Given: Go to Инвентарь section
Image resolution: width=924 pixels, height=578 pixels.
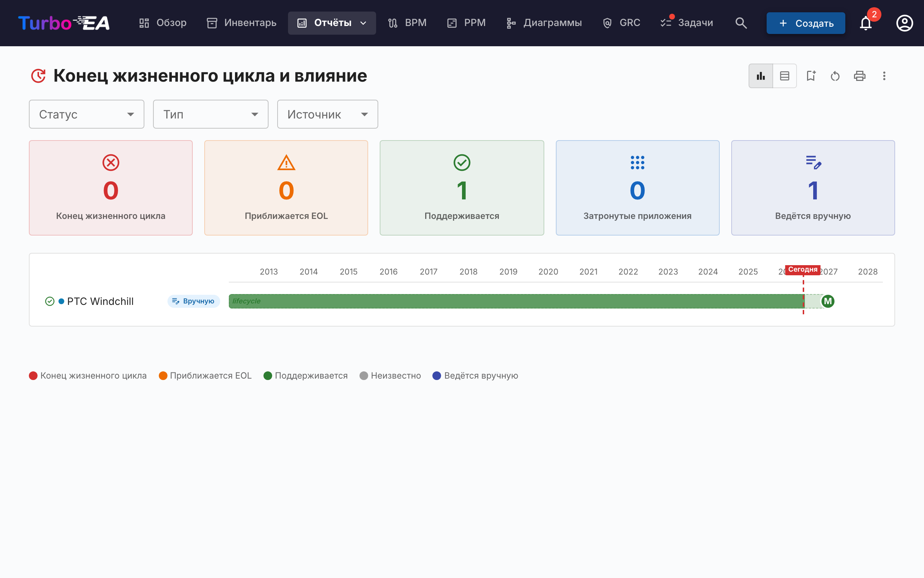Looking at the screenshot, I should (x=241, y=23).
